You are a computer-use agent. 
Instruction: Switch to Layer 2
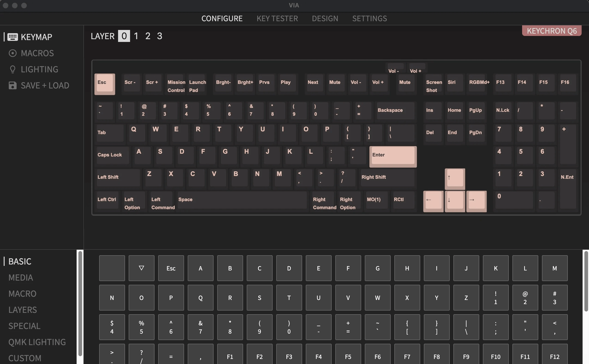pos(148,36)
